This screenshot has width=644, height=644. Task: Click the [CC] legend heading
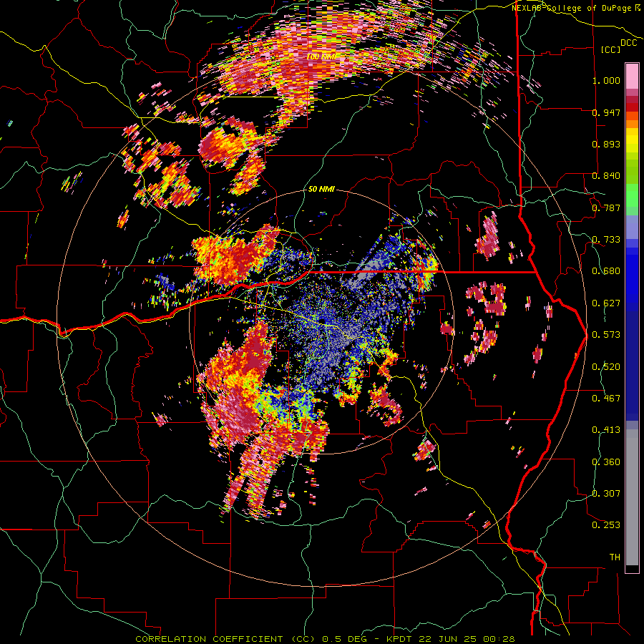[x=610, y=49]
